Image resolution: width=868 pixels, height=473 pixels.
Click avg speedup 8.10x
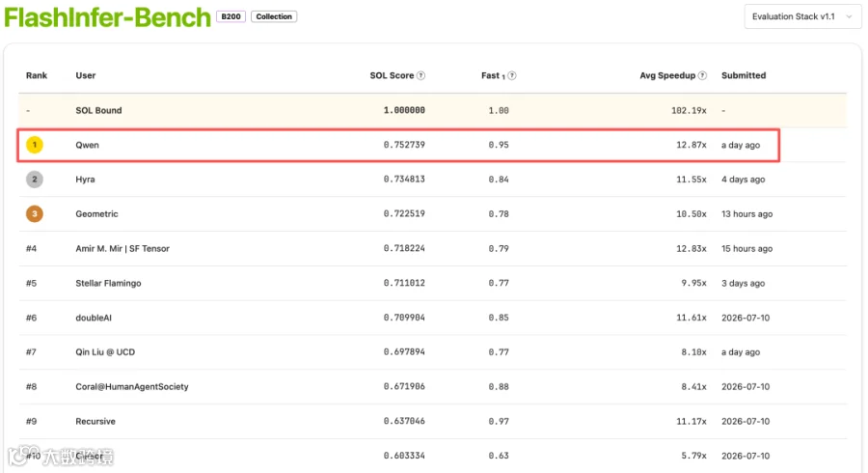pyautogui.click(x=693, y=351)
